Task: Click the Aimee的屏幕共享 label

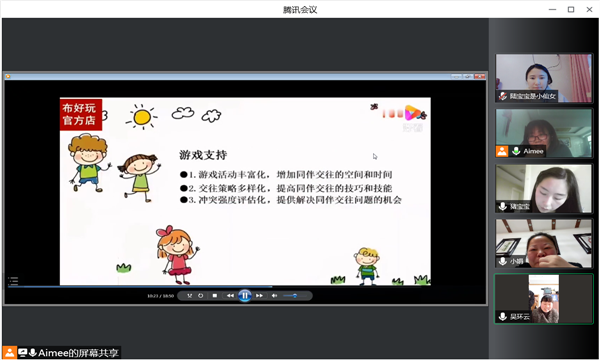Action: (78, 353)
